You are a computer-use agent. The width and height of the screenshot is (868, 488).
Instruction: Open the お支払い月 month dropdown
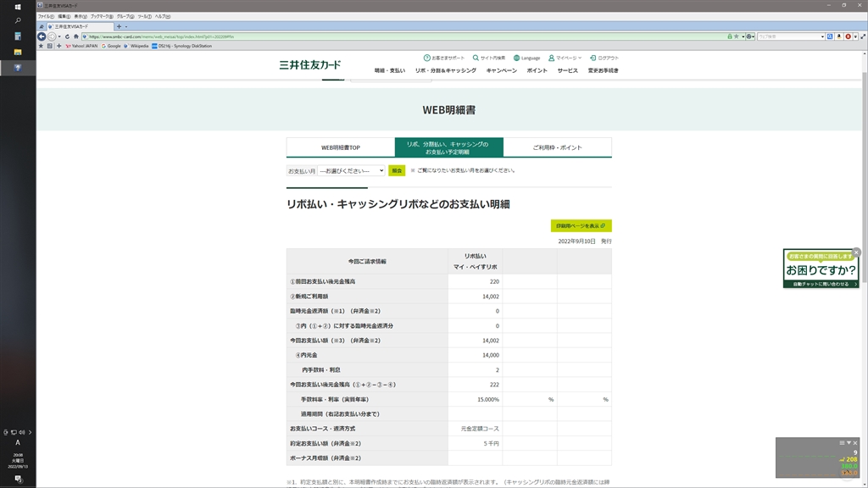(351, 171)
